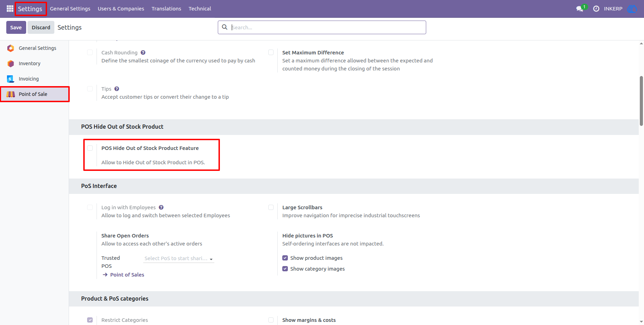644x325 pixels.
Task: Enable the Tips checkbox
Action: [90, 89]
